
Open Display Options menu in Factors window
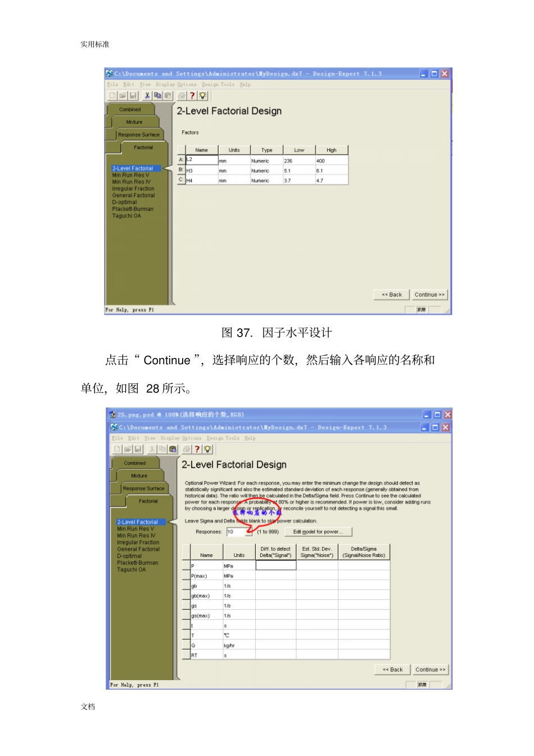[177, 85]
